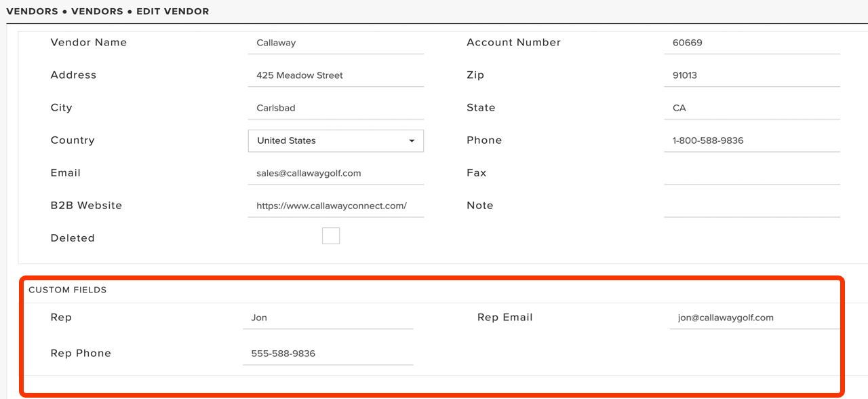This screenshot has height=399, width=868.
Task: Select the City field containing Carlsbad
Action: [x=336, y=108]
